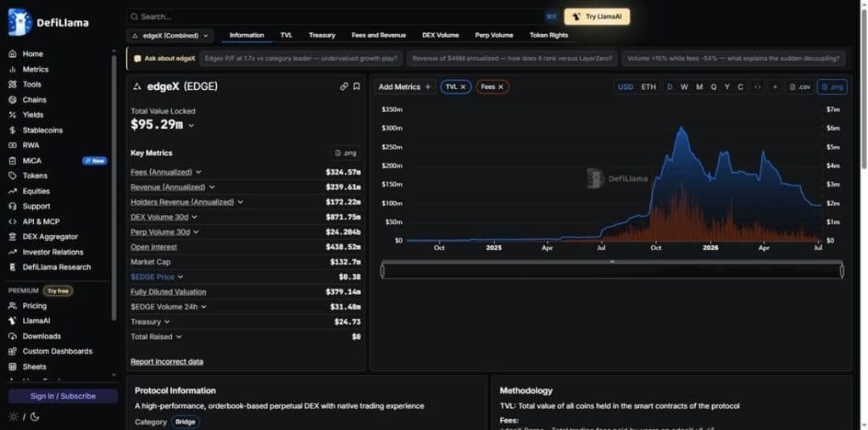Go to Tokens in sidebar
This screenshot has height=430, width=868.
click(x=35, y=176)
